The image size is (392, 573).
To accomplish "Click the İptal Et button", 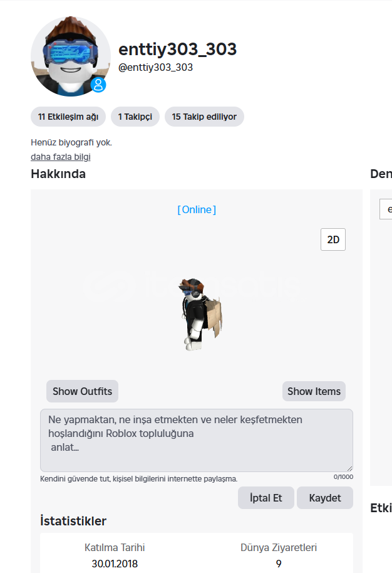I will coord(266,498).
